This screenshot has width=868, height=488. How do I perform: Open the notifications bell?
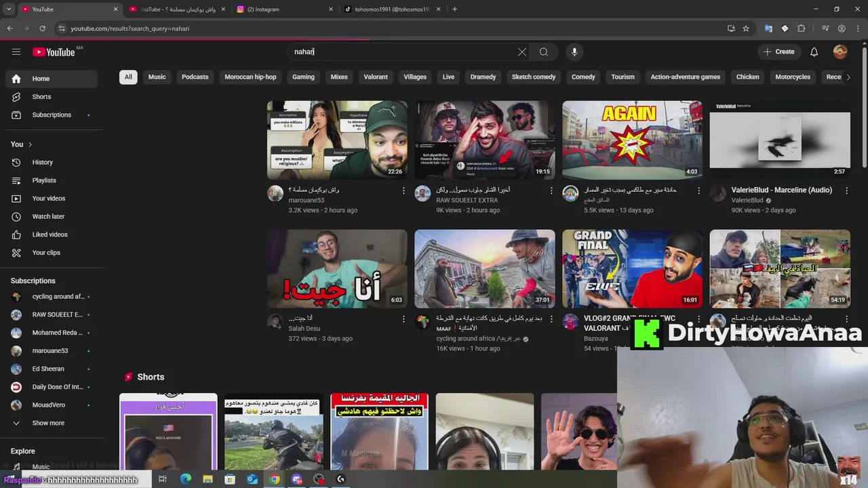pyautogui.click(x=814, y=52)
